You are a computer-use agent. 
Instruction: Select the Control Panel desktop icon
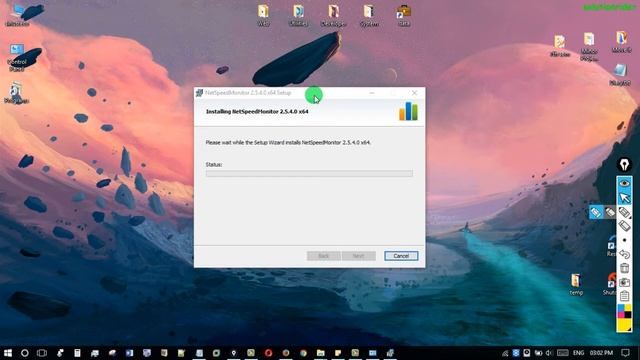coord(17,58)
